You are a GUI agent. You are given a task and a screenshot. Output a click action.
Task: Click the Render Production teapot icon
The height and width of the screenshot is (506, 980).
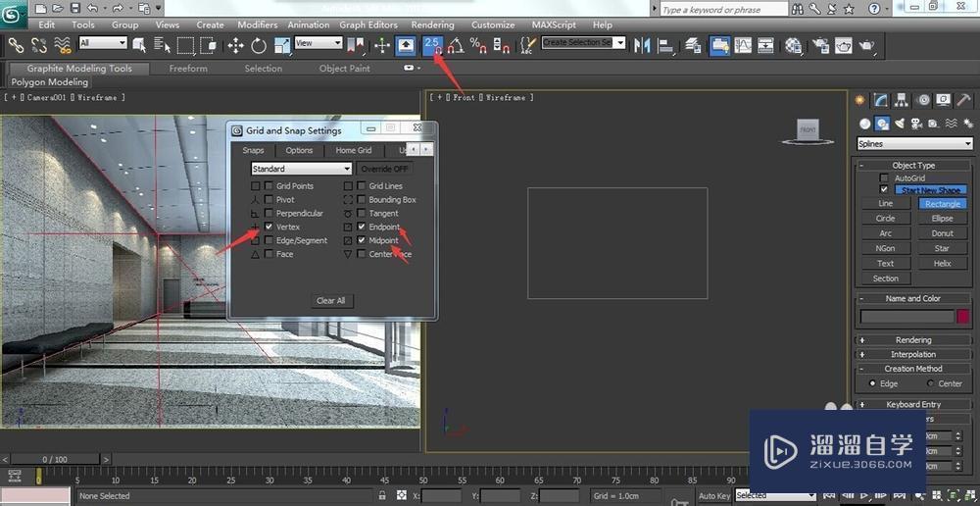point(867,45)
